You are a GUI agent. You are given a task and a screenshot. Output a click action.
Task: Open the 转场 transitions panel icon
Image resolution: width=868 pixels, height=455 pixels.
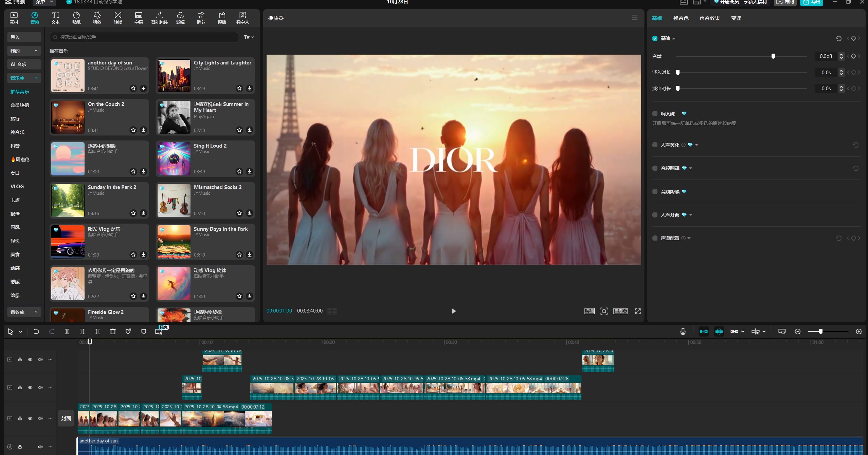click(118, 18)
